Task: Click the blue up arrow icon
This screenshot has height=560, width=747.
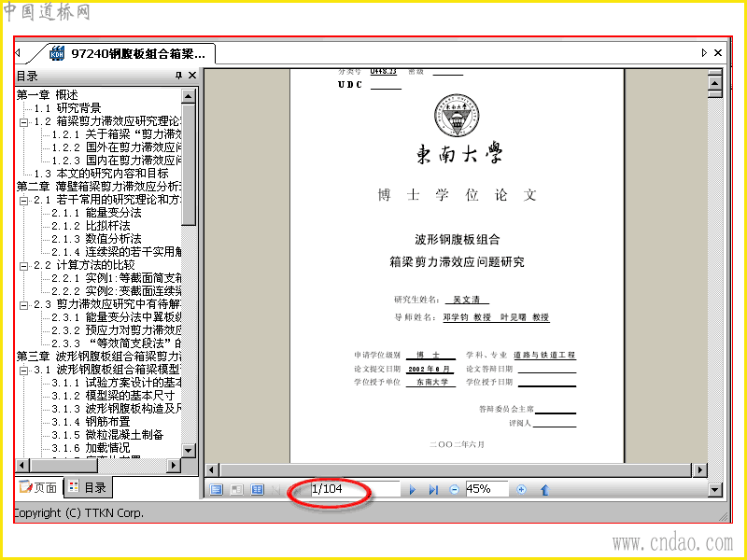Action: (x=545, y=489)
